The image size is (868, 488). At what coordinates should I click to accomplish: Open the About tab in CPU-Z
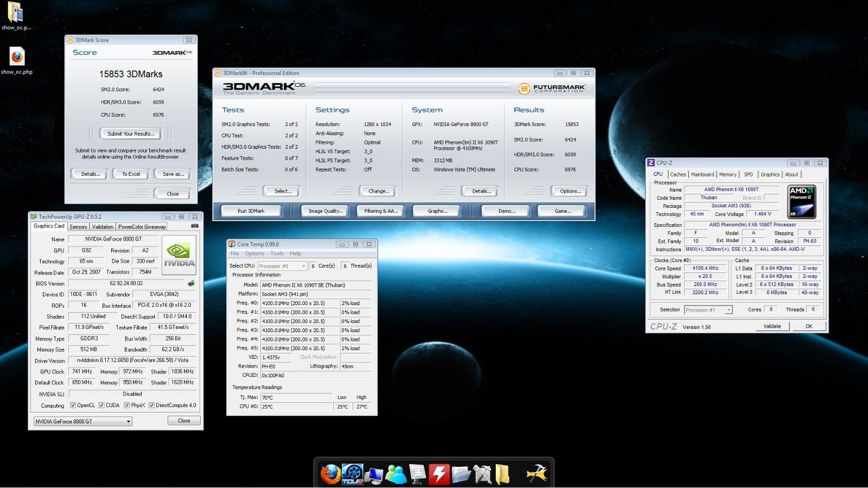[x=792, y=174]
